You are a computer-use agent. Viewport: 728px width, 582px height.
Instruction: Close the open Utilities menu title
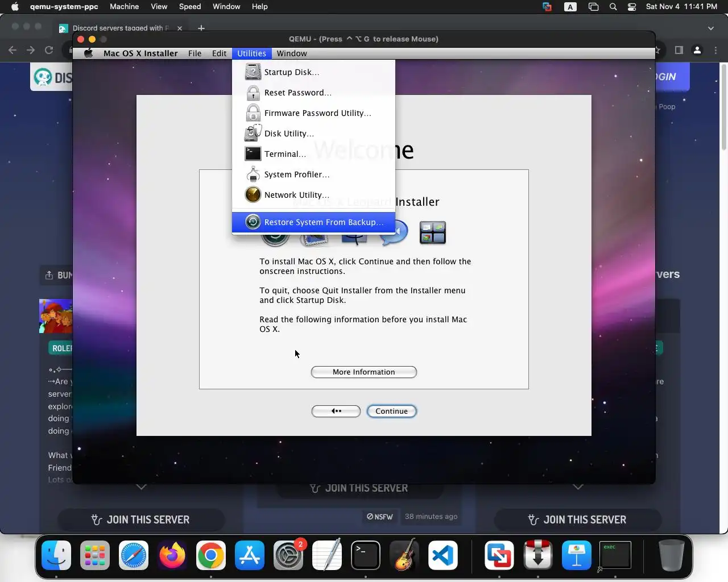251,53
